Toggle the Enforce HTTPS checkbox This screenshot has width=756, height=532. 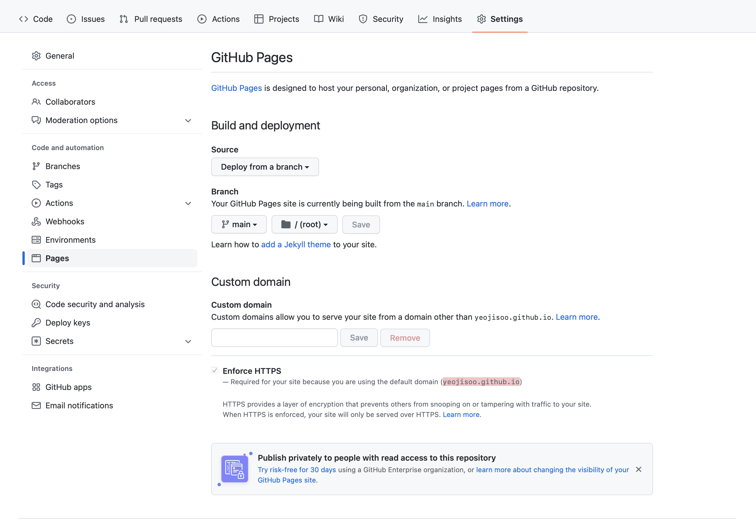click(x=215, y=371)
